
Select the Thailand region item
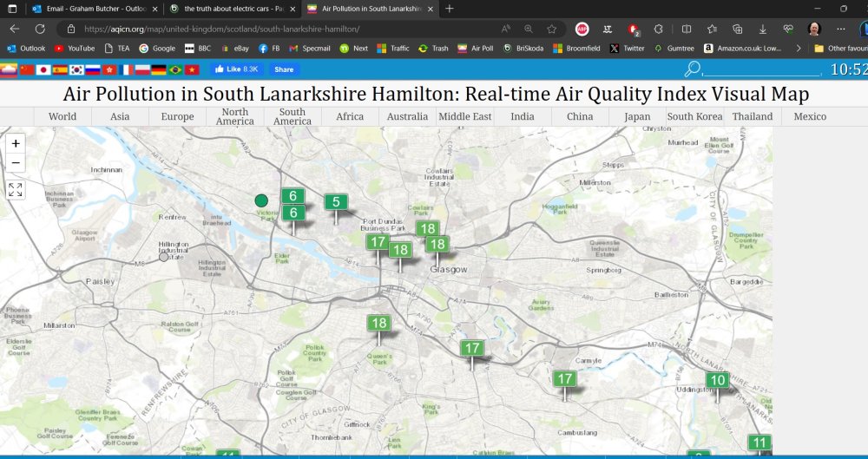[x=753, y=117]
